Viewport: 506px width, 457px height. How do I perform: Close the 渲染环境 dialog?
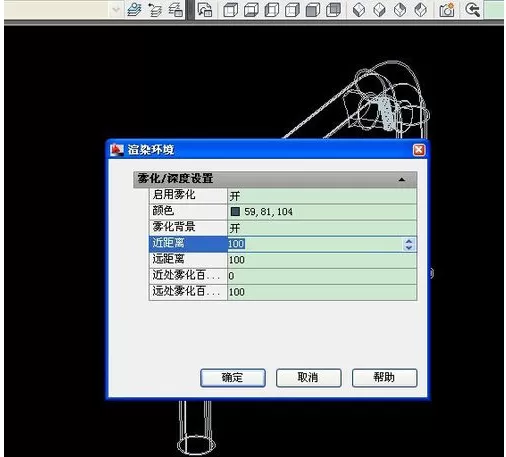tap(419, 150)
